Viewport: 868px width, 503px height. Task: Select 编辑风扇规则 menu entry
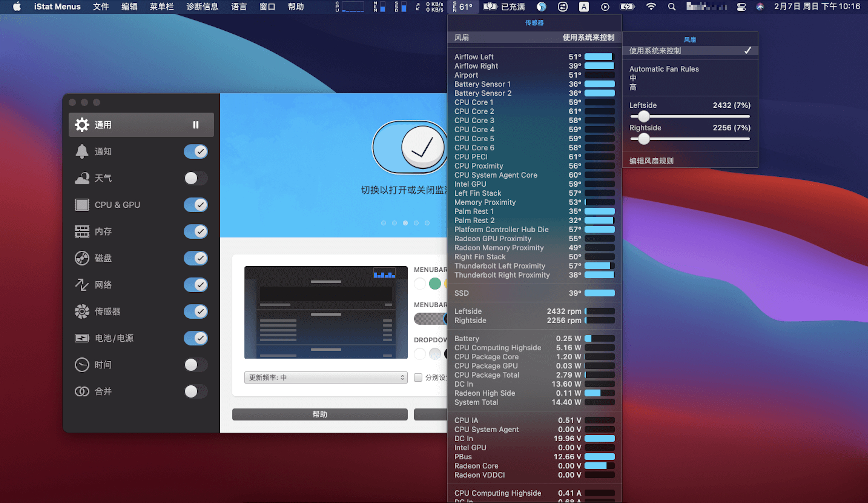(651, 161)
